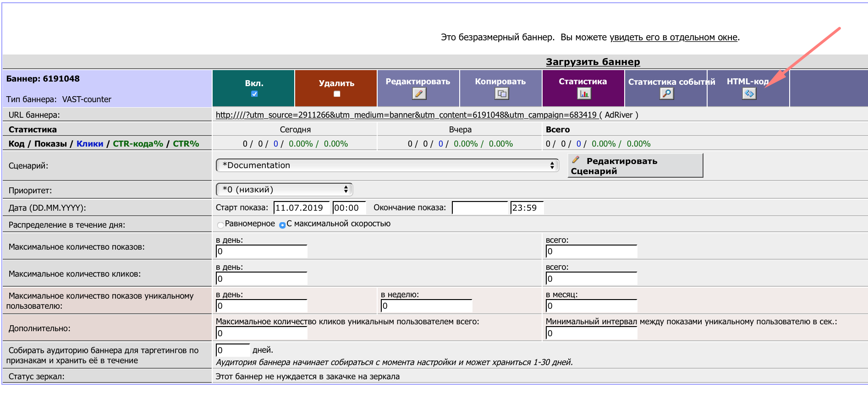868x393 pixels.
Task: Click the в неделю input field
Action: 427,306
